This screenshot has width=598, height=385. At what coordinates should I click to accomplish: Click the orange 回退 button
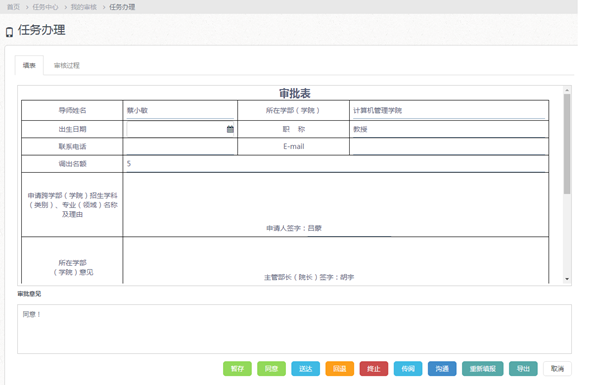(339, 369)
